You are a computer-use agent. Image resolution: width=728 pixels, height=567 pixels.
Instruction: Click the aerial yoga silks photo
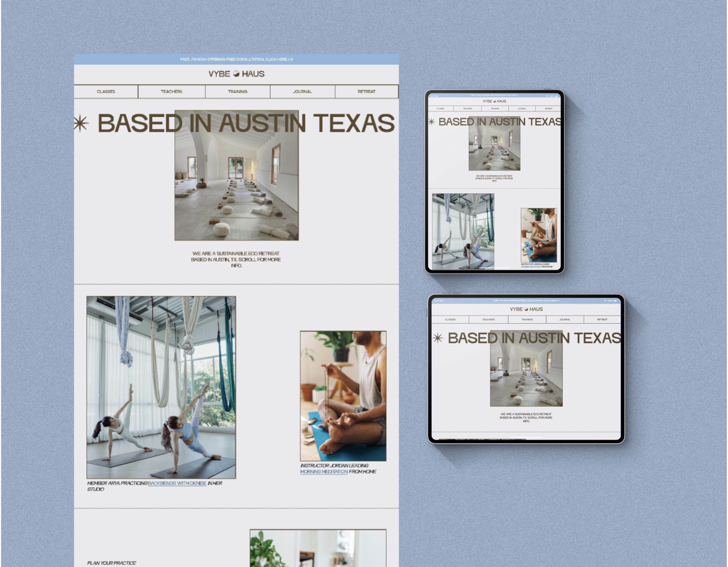tap(161, 387)
